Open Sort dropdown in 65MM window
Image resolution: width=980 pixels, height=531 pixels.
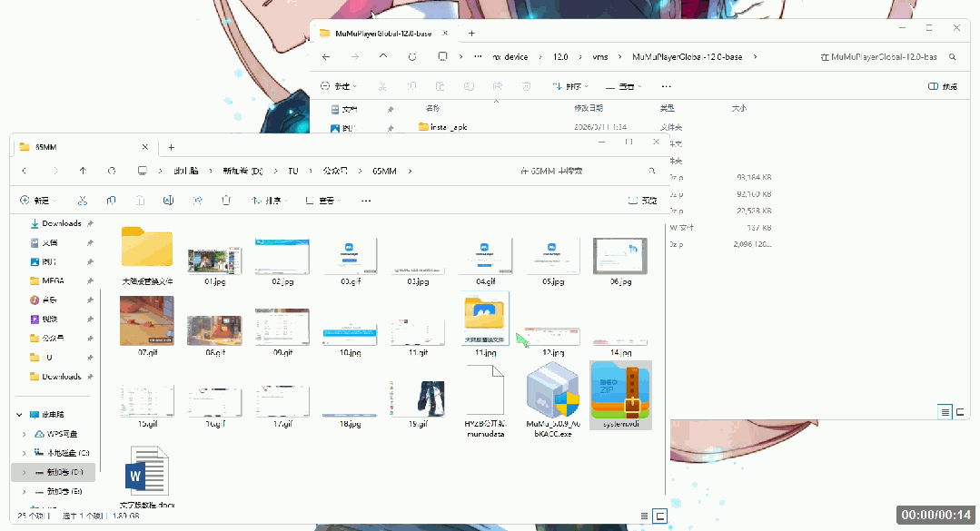(x=270, y=201)
